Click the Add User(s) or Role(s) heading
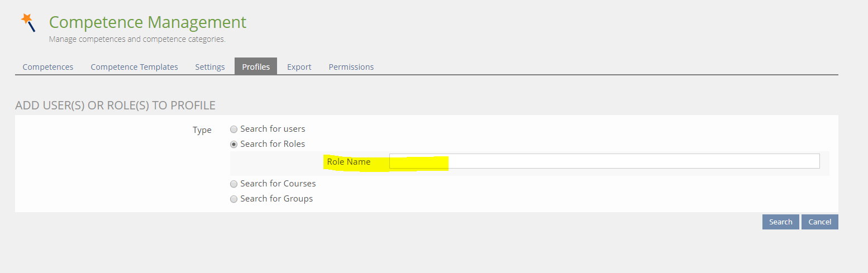This screenshot has width=868, height=273. [115, 106]
